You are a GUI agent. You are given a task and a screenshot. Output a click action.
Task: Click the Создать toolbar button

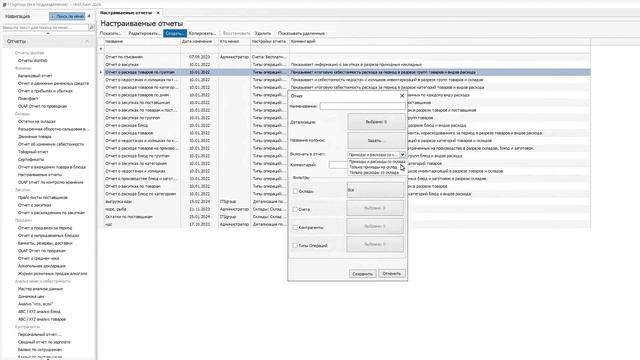(175, 33)
